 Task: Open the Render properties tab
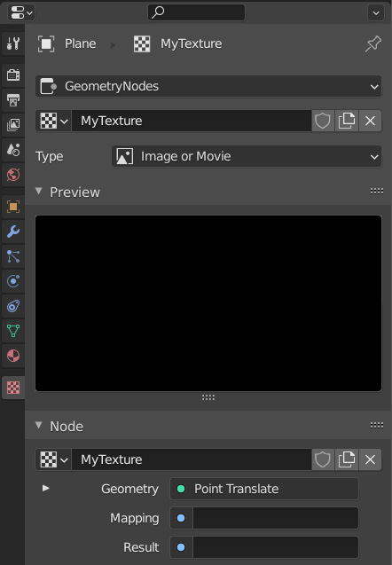(13, 75)
